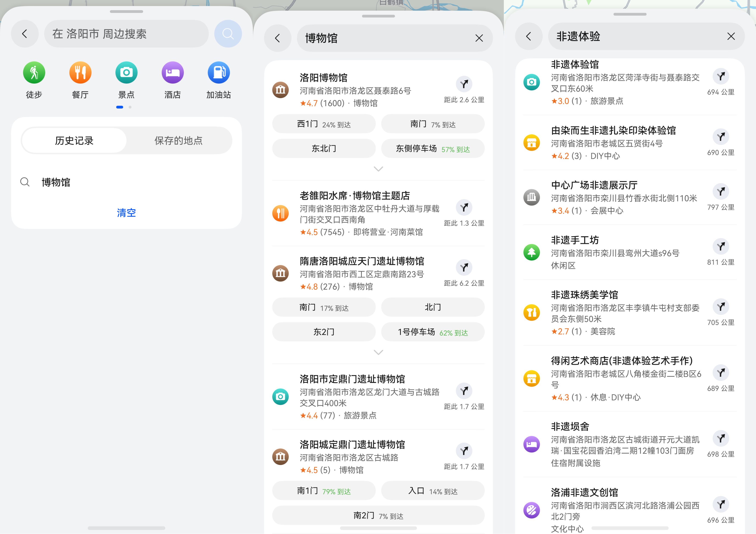Open the 由染而生非遗扎染印染体验馆 result title
The image size is (756, 534).
tap(613, 130)
